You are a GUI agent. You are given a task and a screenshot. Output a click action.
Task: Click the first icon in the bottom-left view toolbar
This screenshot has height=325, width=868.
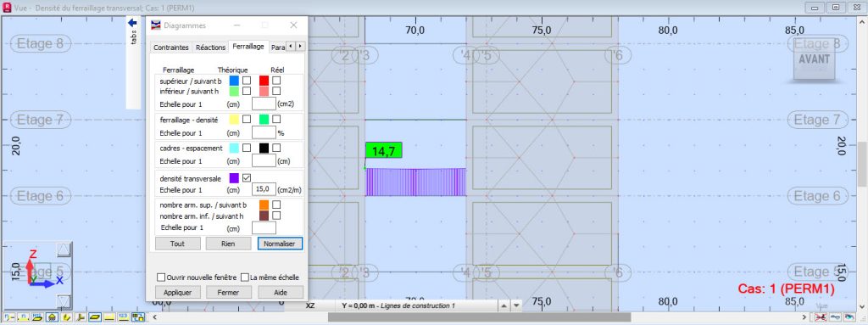[x=9, y=317]
